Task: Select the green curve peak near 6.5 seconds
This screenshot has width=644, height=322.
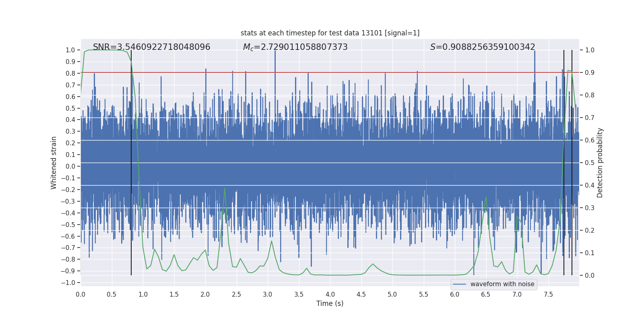Action: (x=486, y=197)
